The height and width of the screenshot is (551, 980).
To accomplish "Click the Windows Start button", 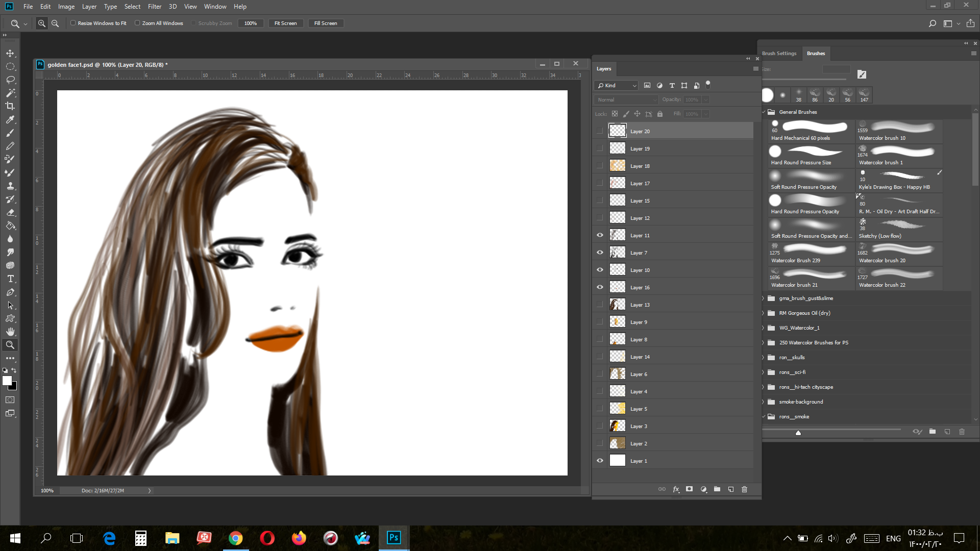I will [15, 538].
